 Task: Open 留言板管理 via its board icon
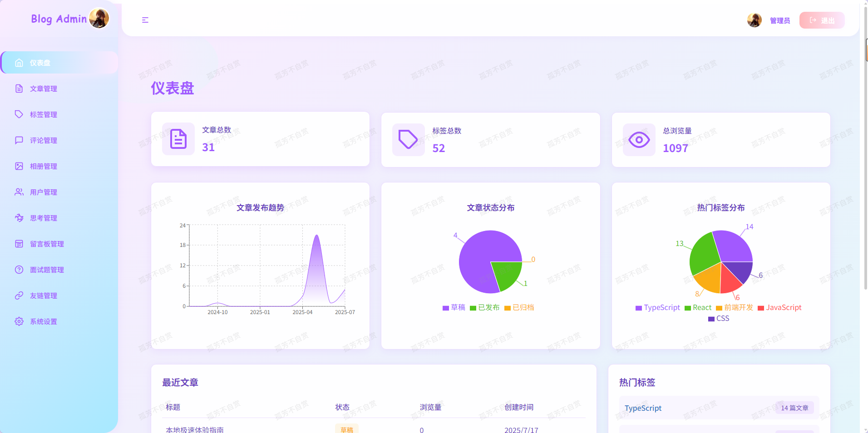tap(19, 244)
